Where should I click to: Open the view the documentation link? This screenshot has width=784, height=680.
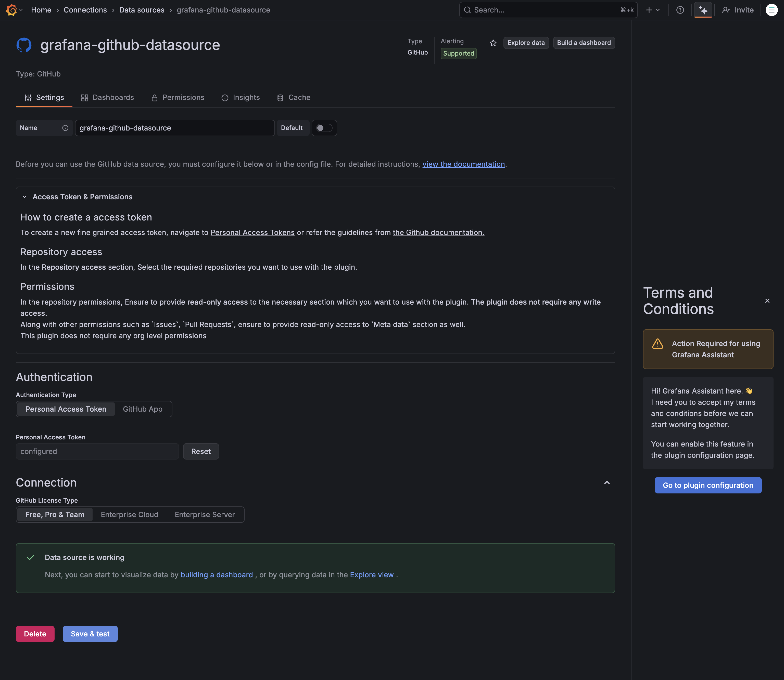coord(463,164)
